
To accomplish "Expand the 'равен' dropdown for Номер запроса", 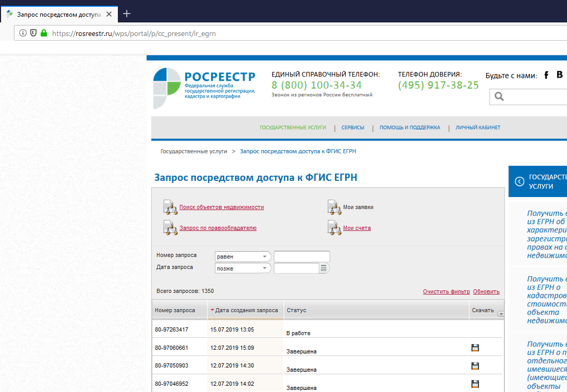I will (265, 256).
